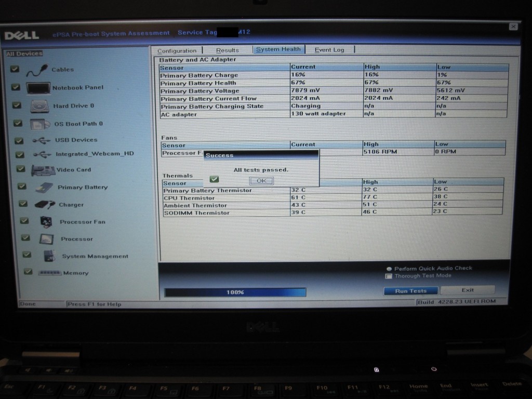The height and width of the screenshot is (399, 532).
Task: Click the Run Tests button
Action: [x=410, y=291]
